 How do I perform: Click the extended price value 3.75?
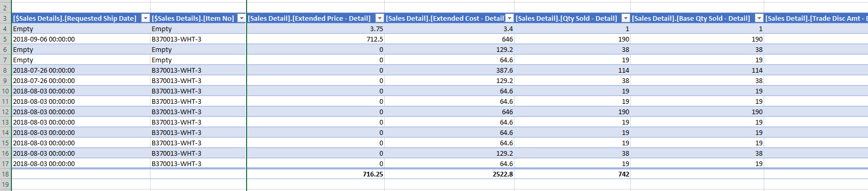316,29
